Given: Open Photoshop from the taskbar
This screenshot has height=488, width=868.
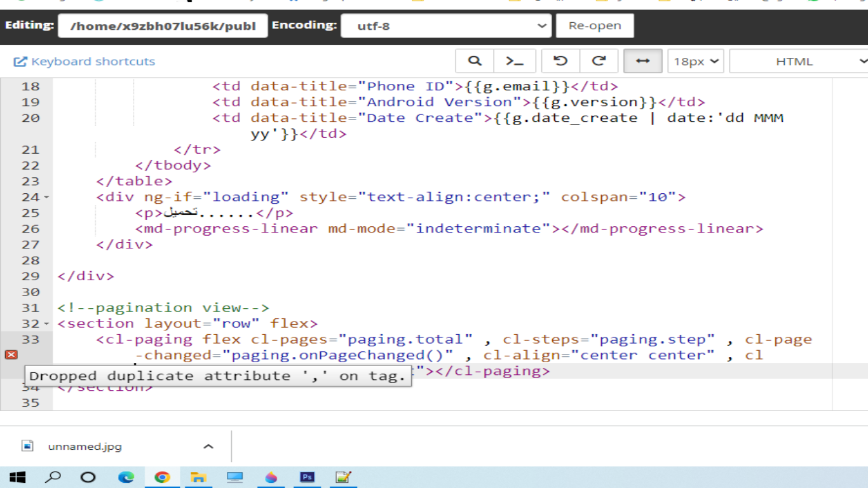Looking at the screenshot, I should coord(308,477).
